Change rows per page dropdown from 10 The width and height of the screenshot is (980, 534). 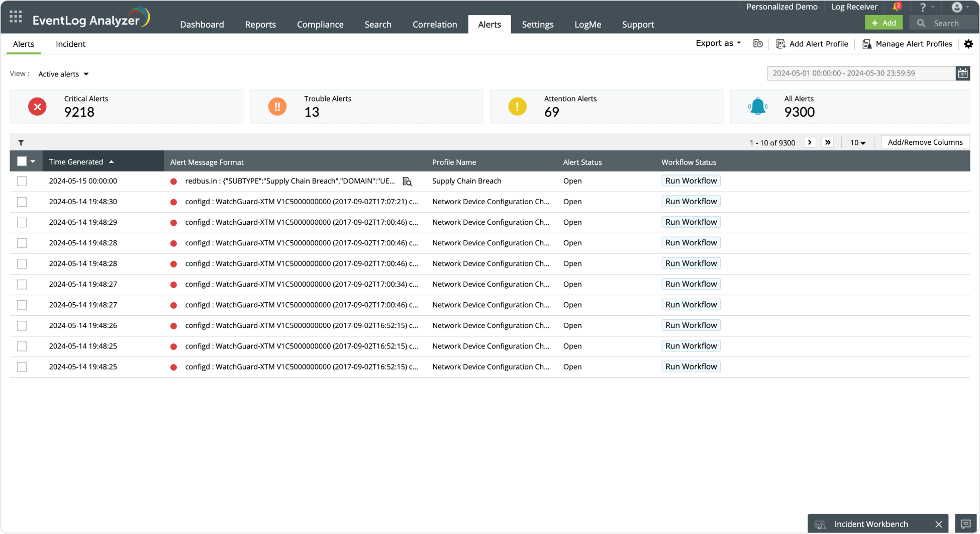pyautogui.click(x=857, y=143)
